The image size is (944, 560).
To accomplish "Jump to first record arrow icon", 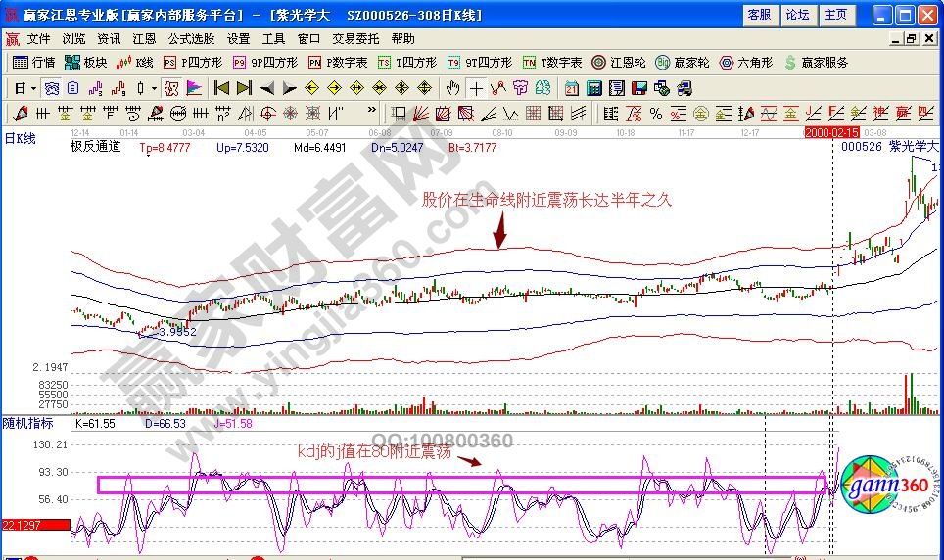I will [x=222, y=88].
